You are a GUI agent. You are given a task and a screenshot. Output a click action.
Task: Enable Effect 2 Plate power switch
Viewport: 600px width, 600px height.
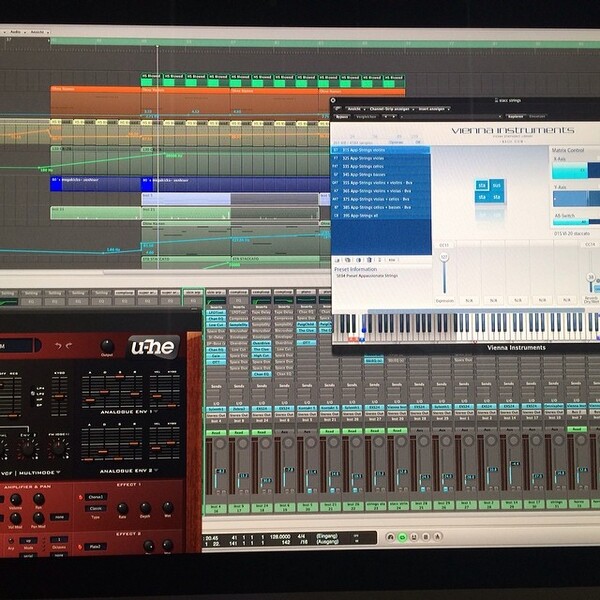click(x=80, y=547)
